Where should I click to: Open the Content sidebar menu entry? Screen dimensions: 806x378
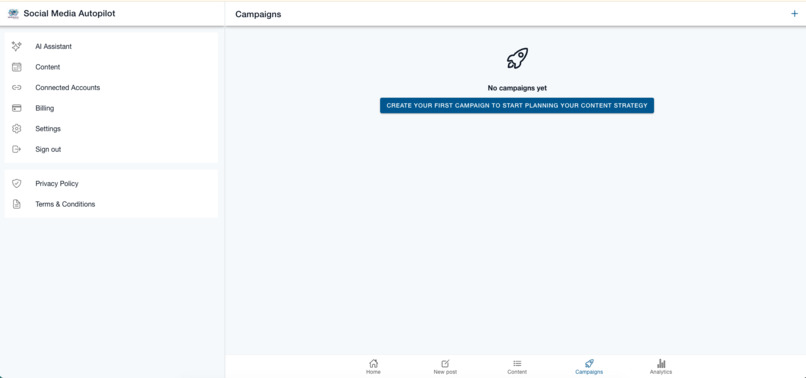111,67
